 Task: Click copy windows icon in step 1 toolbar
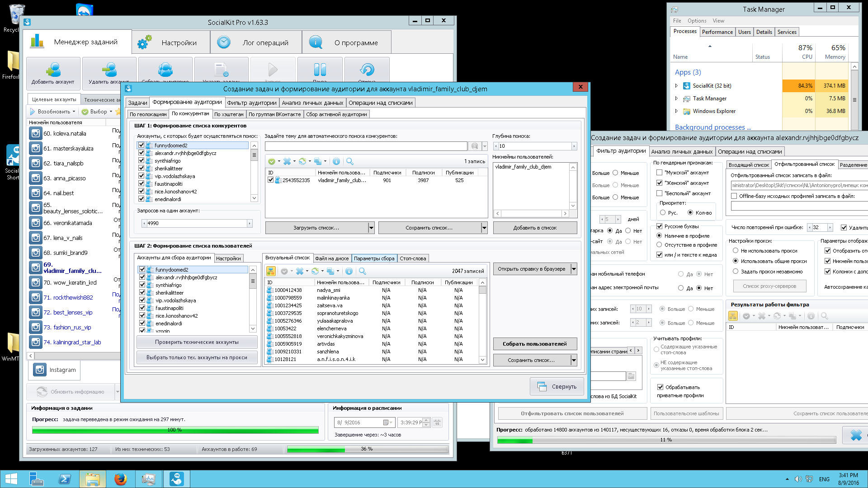317,161
